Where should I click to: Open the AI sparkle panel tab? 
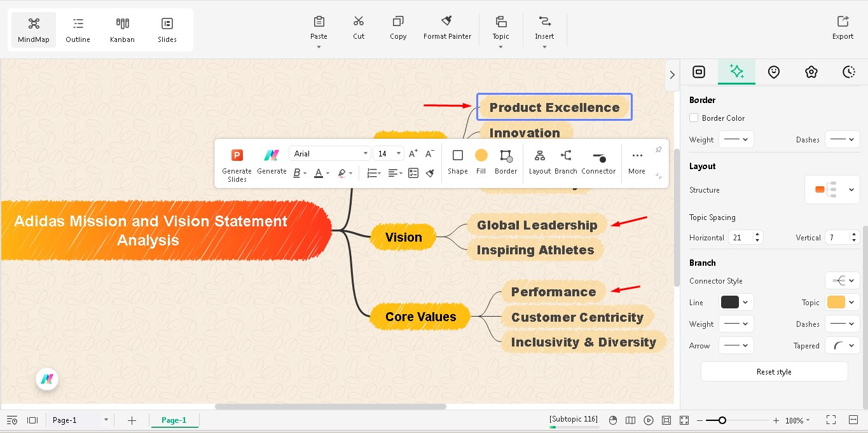click(x=736, y=72)
